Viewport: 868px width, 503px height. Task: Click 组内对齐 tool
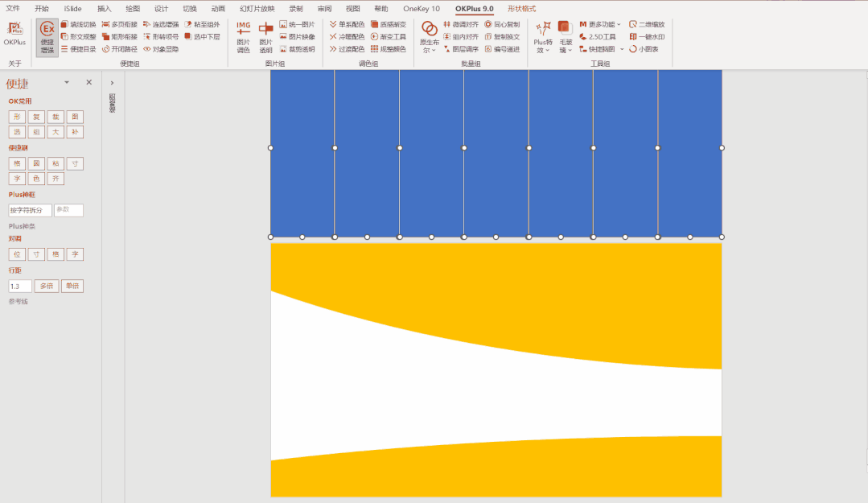(461, 36)
